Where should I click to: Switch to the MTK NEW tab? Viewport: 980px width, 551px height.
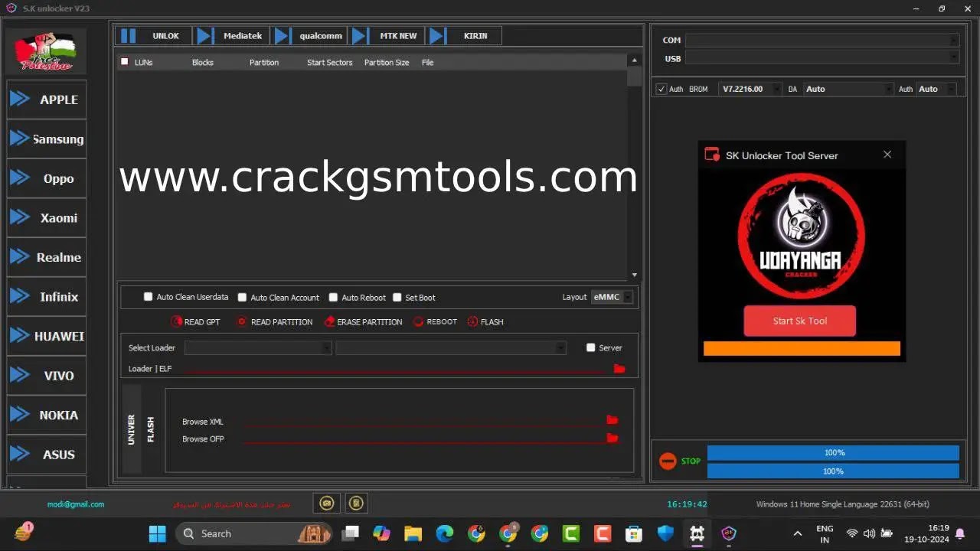coord(387,36)
